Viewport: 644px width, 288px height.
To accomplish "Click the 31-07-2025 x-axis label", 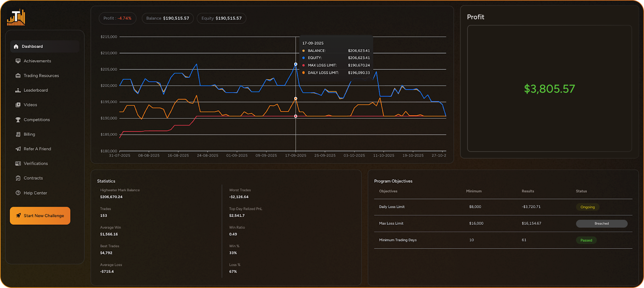I will tap(119, 155).
